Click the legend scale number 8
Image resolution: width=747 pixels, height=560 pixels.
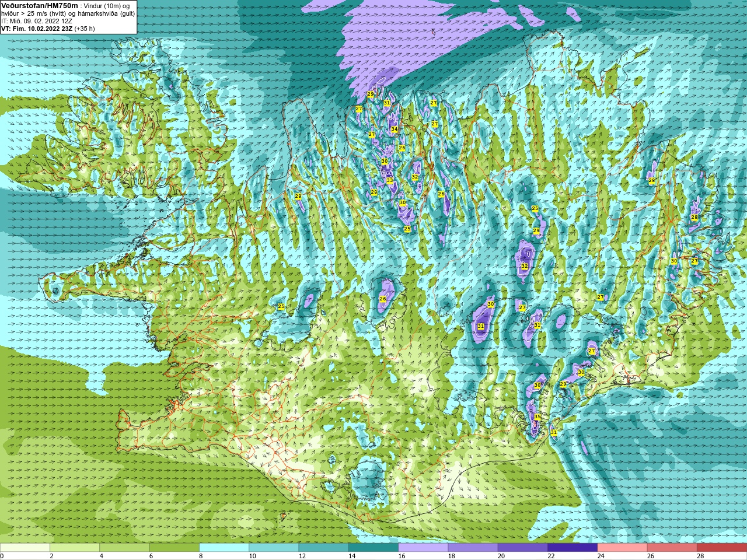[x=201, y=556]
